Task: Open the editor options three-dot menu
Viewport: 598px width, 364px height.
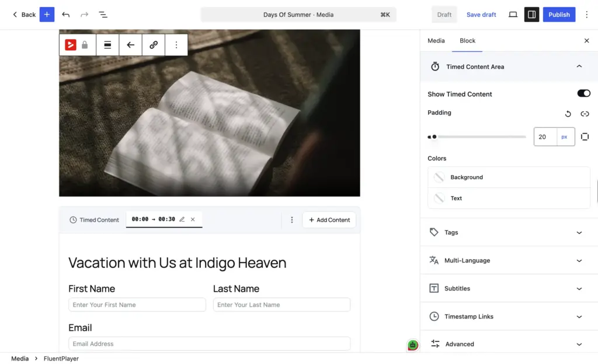Action: (x=586, y=15)
